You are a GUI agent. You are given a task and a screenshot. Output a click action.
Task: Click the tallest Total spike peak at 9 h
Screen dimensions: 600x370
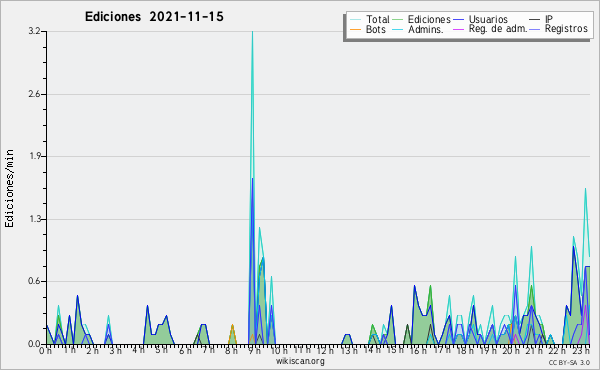(x=252, y=32)
